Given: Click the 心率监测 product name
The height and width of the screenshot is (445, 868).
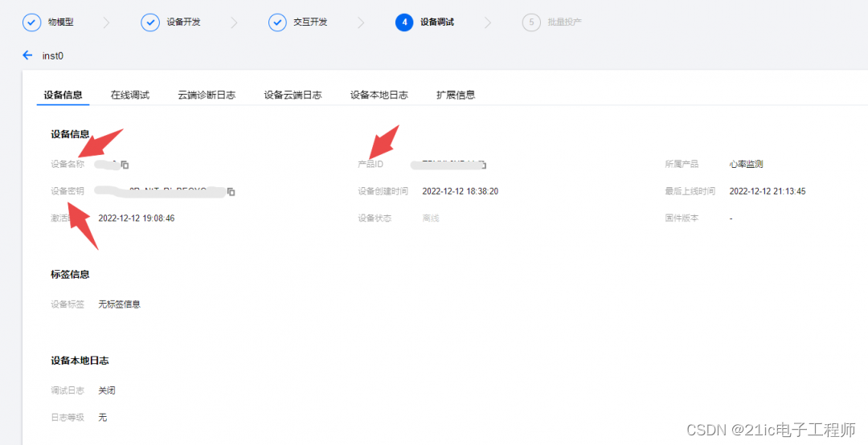Looking at the screenshot, I should point(746,165).
